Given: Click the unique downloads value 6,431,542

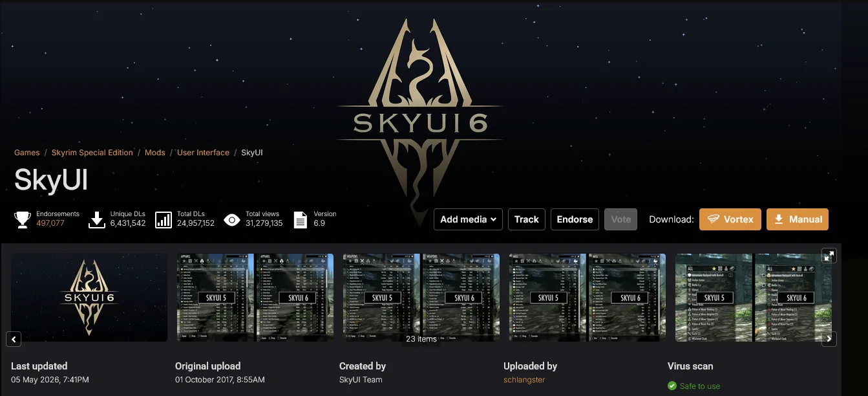Looking at the screenshot, I should click(x=128, y=223).
